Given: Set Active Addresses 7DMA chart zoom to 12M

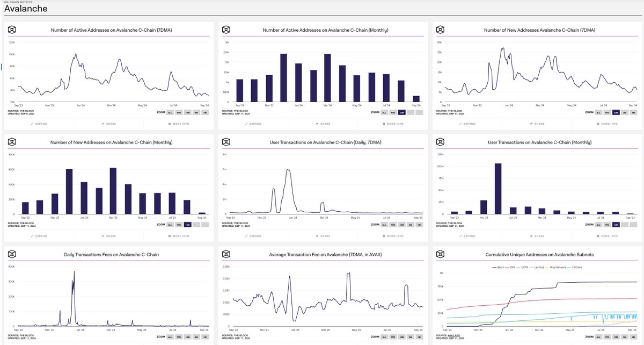Looking at the screenshot, I should pyautogui.click(x=188, y=112).
